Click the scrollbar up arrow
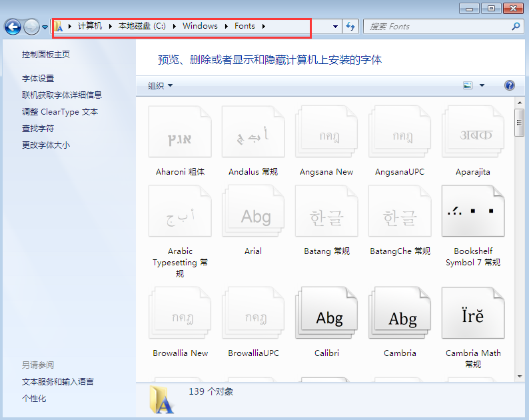The image size is (529, 420). pyautogui.click(x=519, y=102)
